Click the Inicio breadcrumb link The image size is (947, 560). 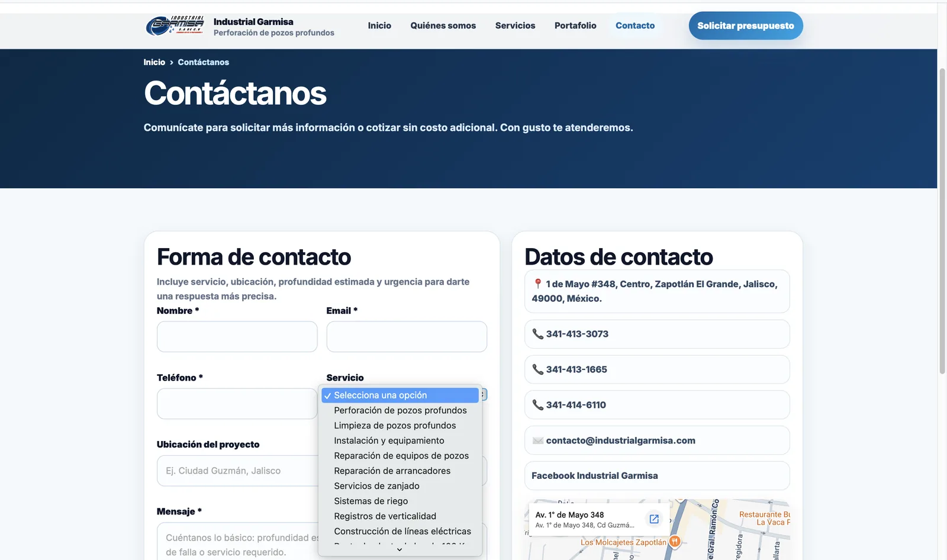(x=154, y=62)
